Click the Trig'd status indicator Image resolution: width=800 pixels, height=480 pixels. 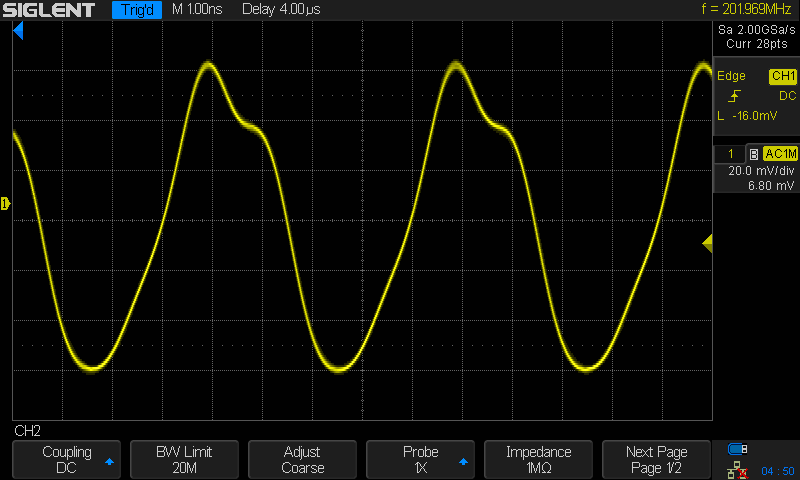tap(135, 11)
